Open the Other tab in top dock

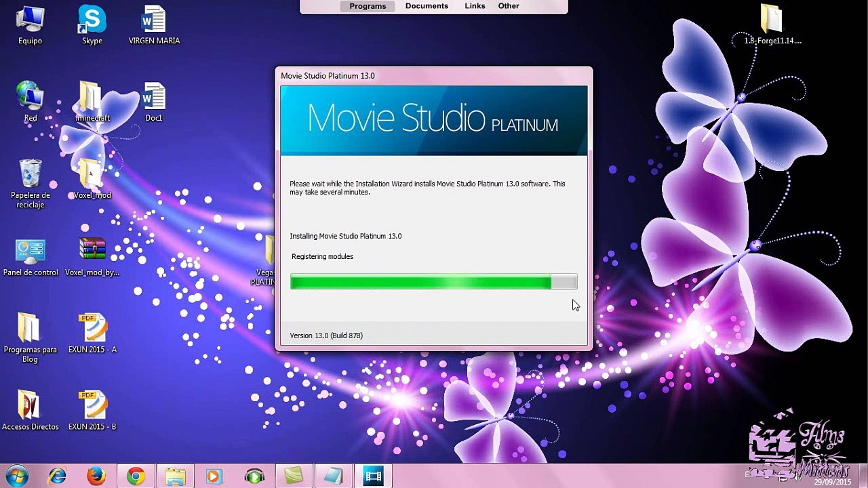point(509,6)
